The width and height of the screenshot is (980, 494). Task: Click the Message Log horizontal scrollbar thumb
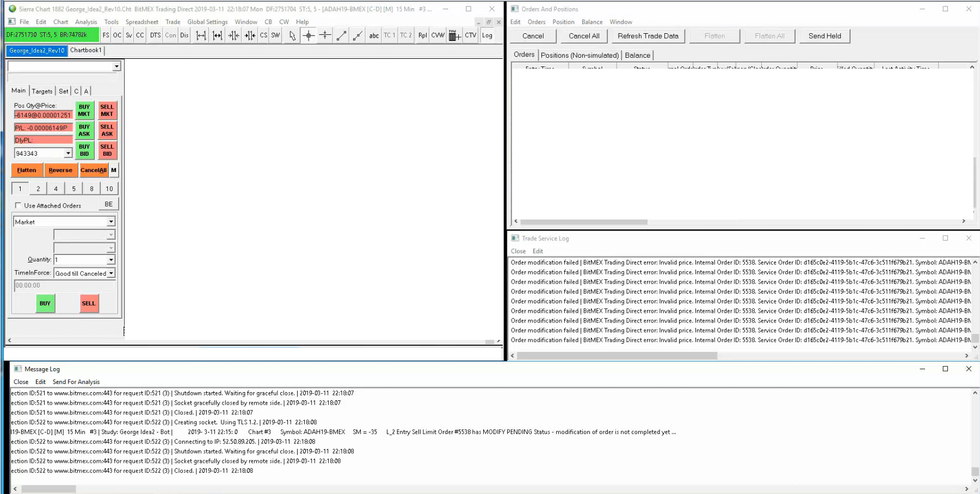[x=48, y=489]
